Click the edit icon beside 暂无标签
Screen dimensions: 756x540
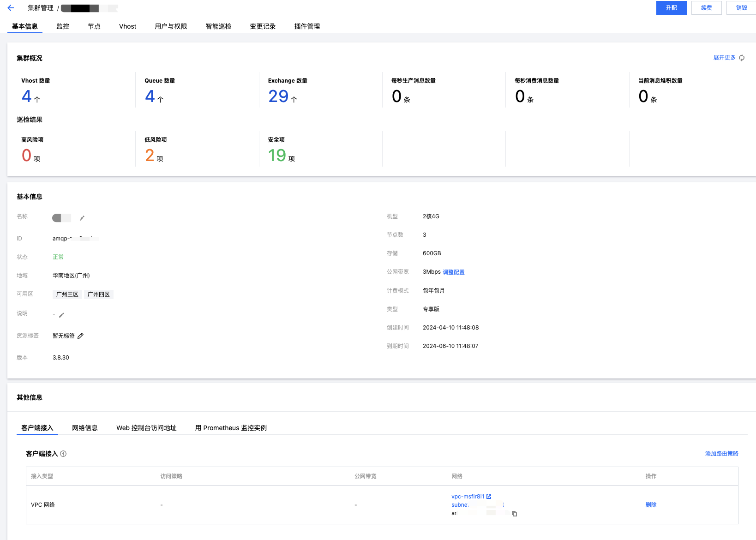coord(81,336)
